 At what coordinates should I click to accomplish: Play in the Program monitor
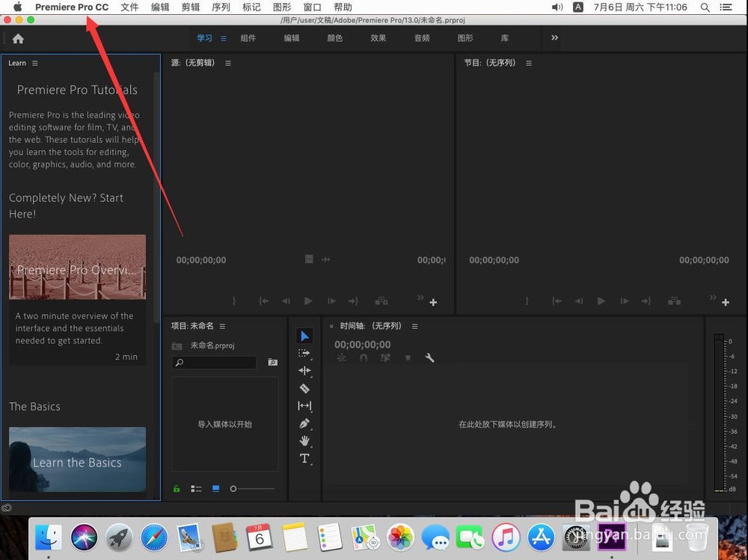click(601, 301)
